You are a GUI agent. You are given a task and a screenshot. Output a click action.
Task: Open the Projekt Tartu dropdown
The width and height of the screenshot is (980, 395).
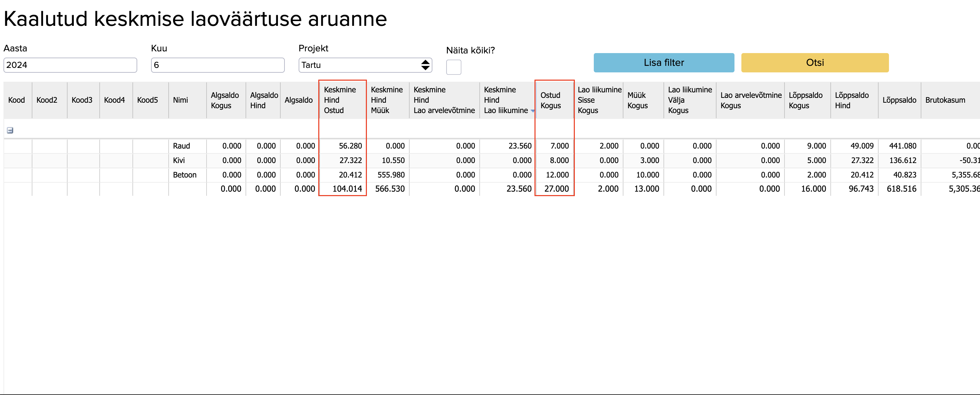[365, 65]
